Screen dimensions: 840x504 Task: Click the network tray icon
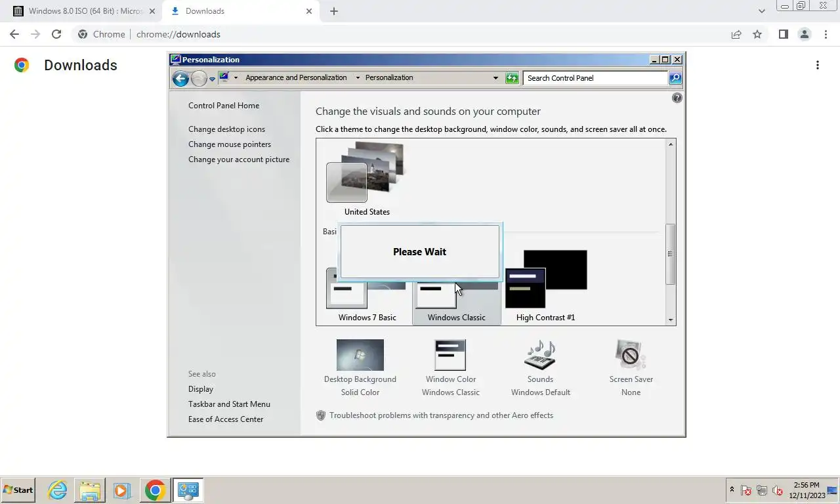click(x=762, y=490)
